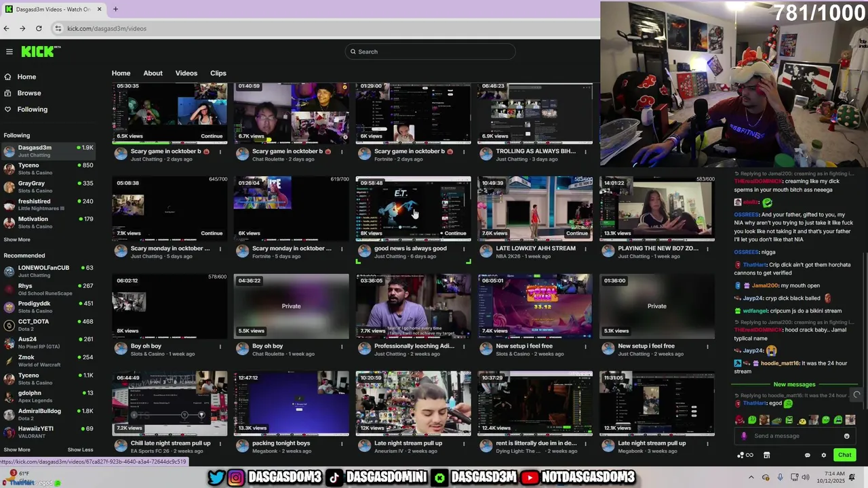Open 'Chill late night stream pull up' thumbnail
Viewport: 868px width, 488px height.
(170, 403)
